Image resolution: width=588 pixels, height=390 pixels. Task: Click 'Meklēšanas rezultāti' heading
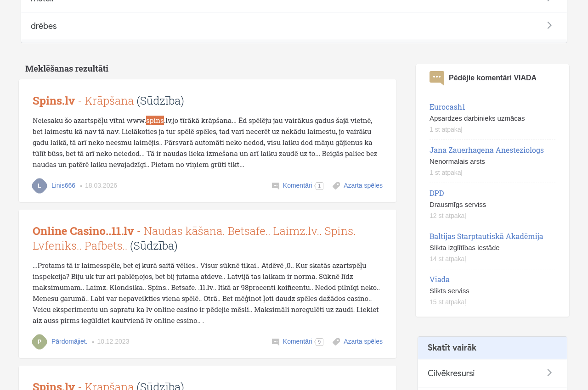(x=67, y=68)
